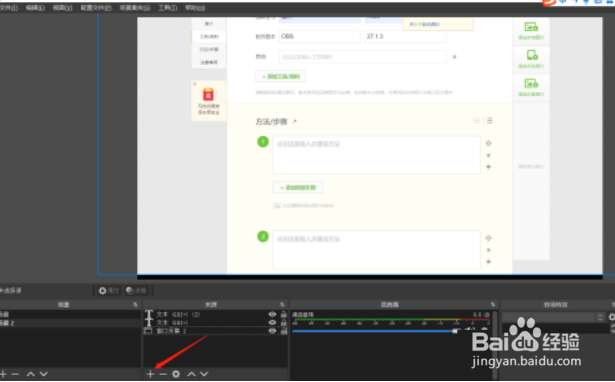Click step 2 delete X icon in preview

(488, 250)
